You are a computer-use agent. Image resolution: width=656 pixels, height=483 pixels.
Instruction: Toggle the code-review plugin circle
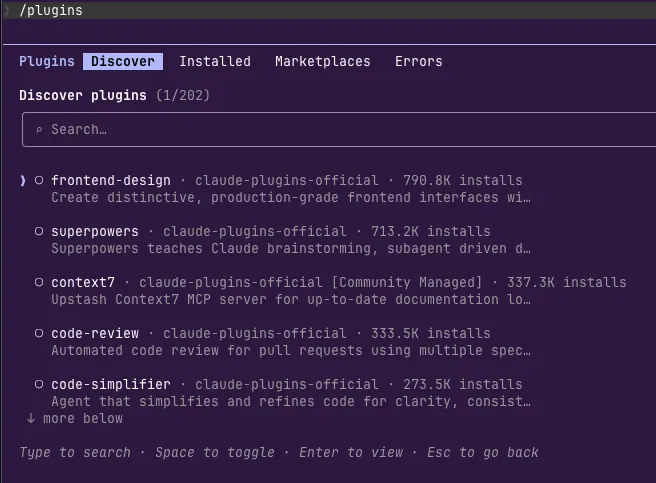tap(39, 334)
